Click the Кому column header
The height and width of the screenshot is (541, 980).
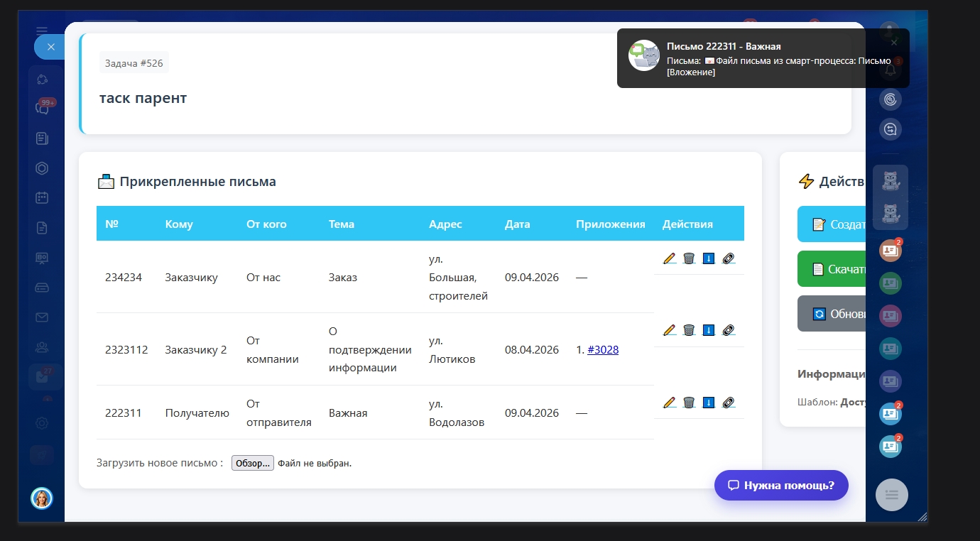[x=179, y=224]
